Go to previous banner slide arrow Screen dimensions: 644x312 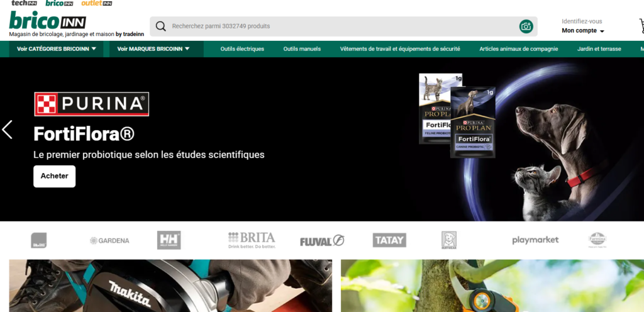click(x=7, y=130)
